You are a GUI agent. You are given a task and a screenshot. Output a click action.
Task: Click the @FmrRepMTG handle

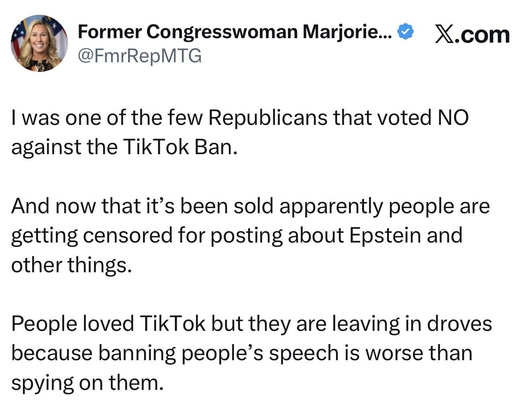139,55
